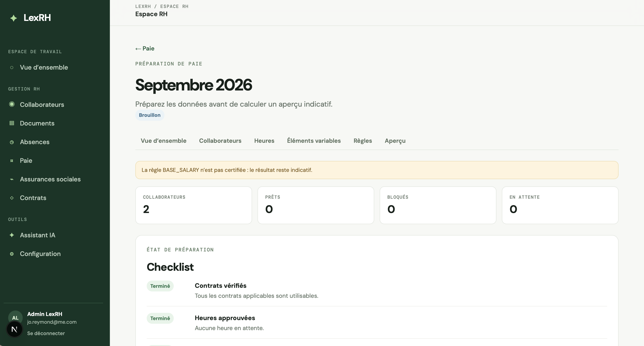
Task: Click text 'Tous les contrats applicables sont utilisables.'
Action: pos(257,296)
